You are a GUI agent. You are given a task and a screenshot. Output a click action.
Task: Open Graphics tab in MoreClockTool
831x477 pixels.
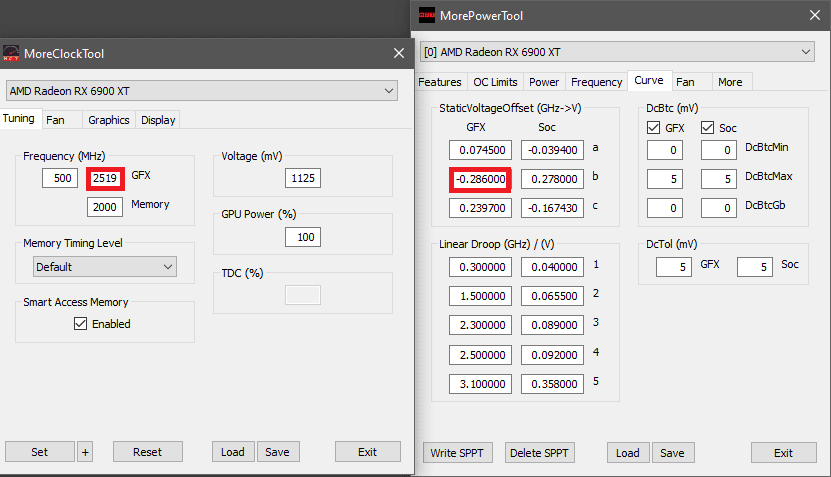(109, 120)
